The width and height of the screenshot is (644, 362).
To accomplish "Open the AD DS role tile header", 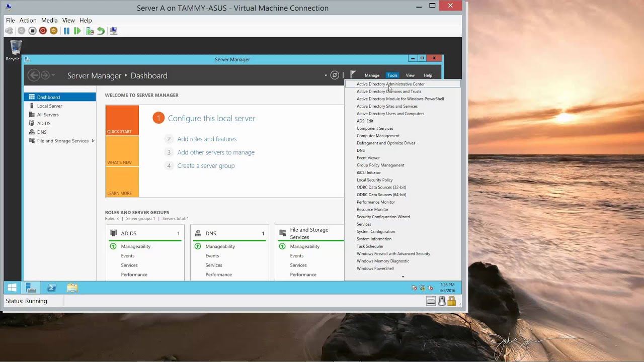I will pos(145,233).
